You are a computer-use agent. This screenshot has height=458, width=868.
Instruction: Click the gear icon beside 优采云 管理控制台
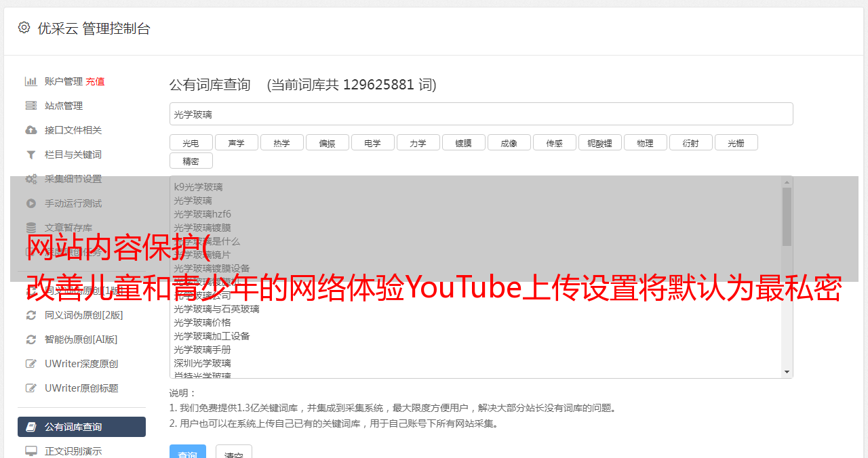click(24, 28)
